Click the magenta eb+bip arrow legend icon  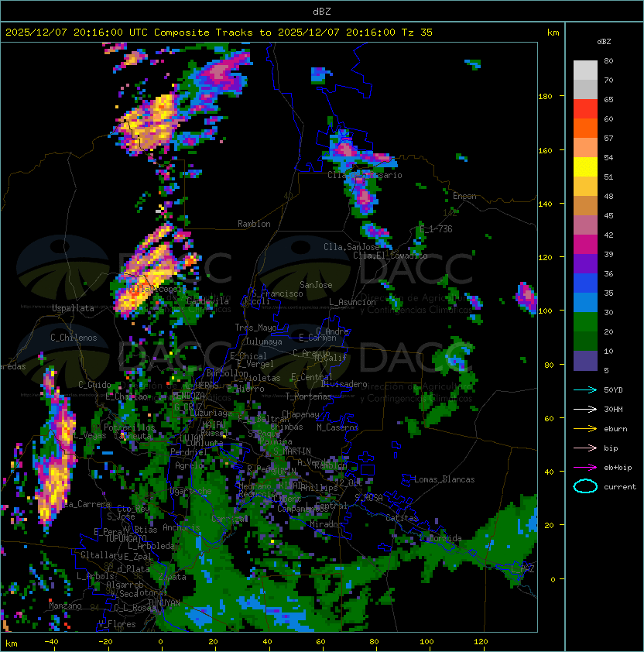tap(585, 468)
